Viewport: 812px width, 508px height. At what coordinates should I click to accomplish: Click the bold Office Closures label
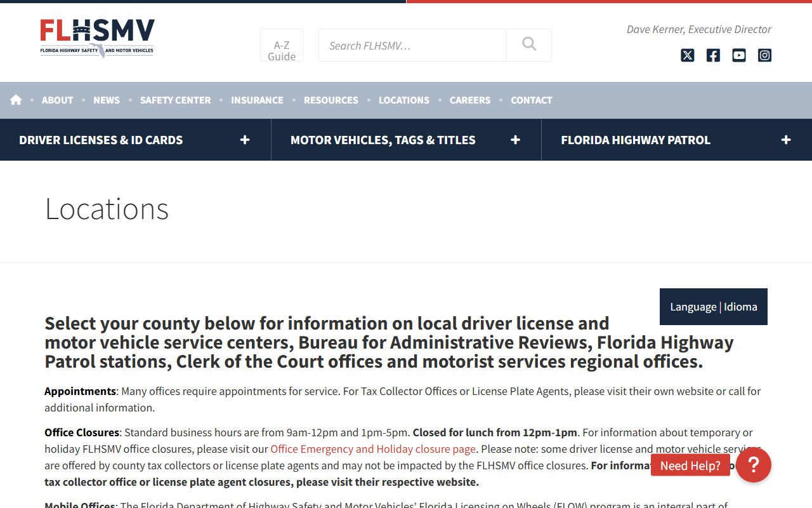(82, 432)
